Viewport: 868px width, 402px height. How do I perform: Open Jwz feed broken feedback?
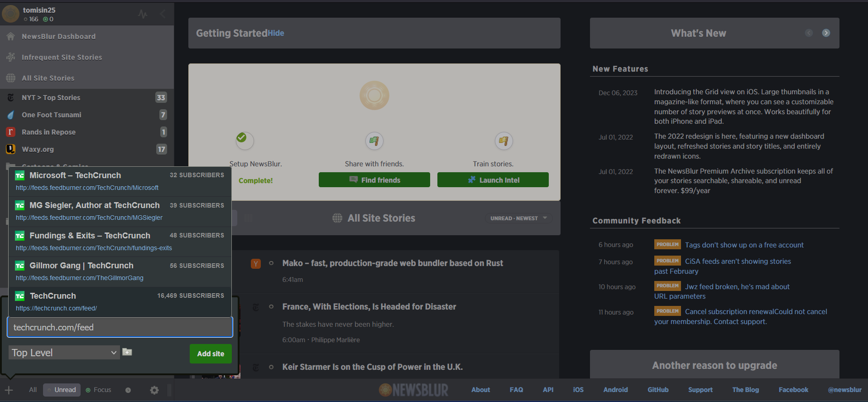click(737, 286)
